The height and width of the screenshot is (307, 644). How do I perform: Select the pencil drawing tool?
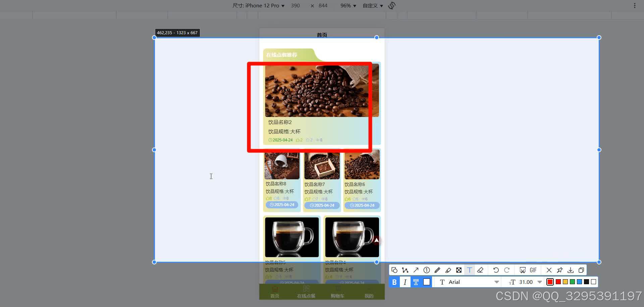[x=437, y=270]
